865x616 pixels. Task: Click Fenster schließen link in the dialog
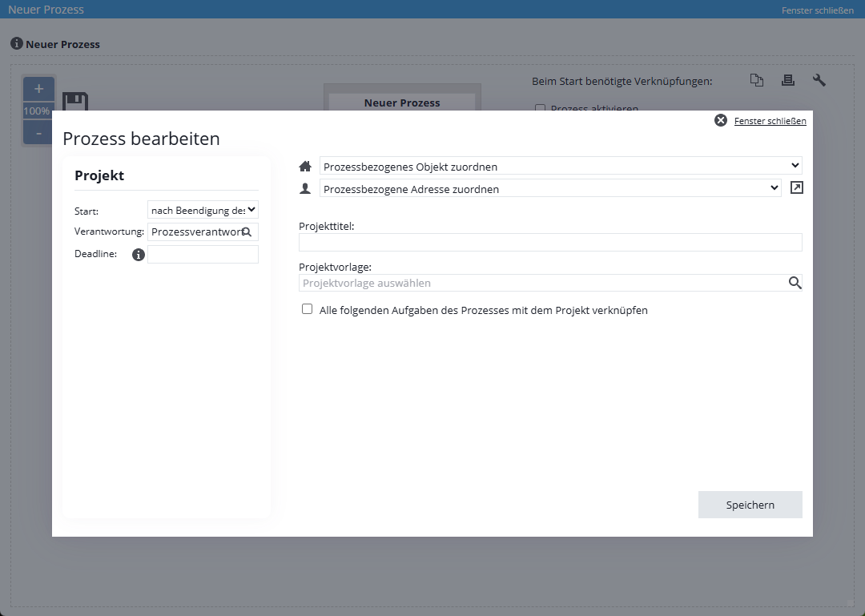tap(770, 121)
